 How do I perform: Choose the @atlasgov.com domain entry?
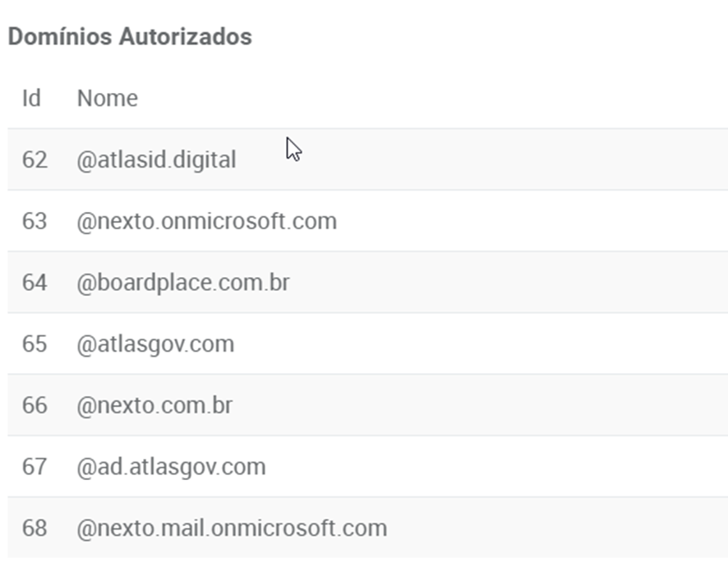[x=155, y=344]
